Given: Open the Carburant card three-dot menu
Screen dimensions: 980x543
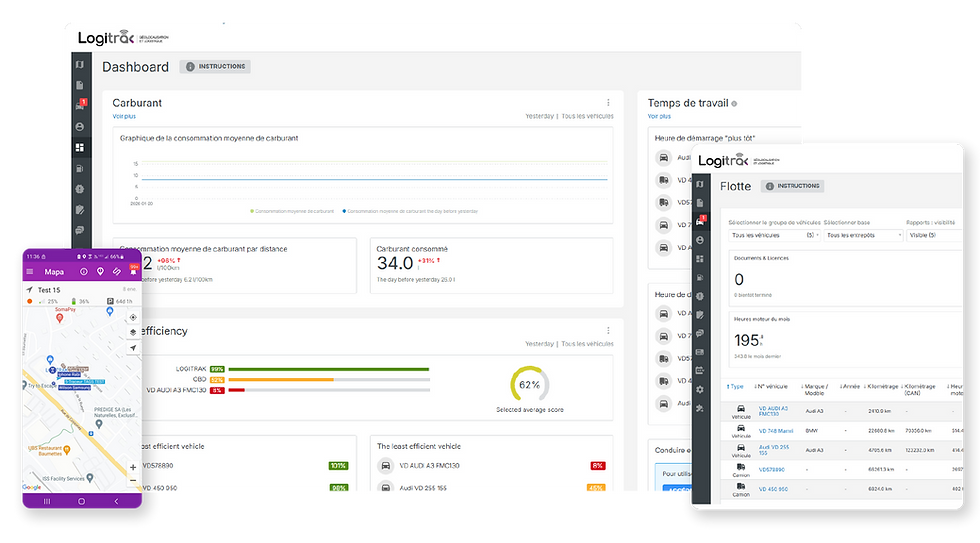Looking at the screenshot, I should point(608,102).
